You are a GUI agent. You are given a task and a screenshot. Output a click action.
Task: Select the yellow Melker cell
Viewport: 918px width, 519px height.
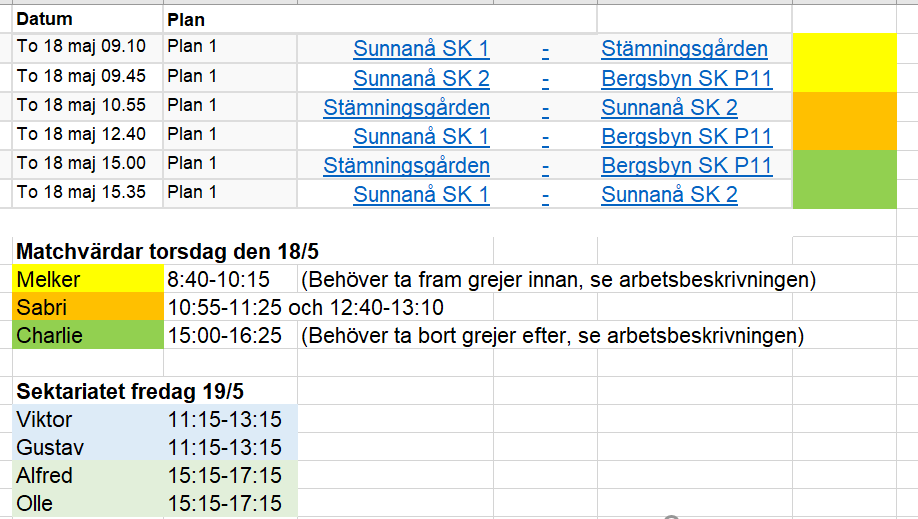click(x=88, y=279)
